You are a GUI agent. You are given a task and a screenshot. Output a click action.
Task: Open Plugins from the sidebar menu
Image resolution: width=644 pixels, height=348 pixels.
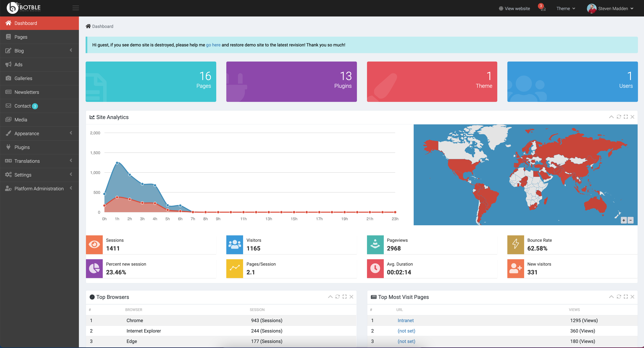(x=22, y=147)
